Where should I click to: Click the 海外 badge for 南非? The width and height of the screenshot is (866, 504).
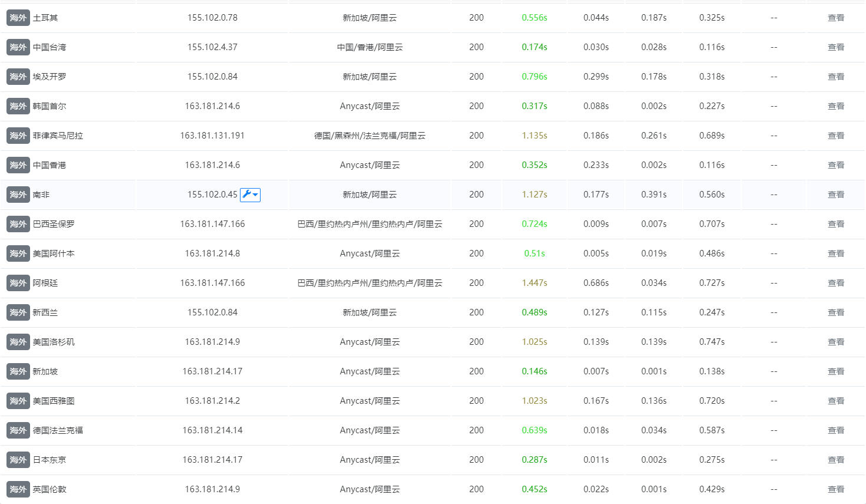(18, 195)
